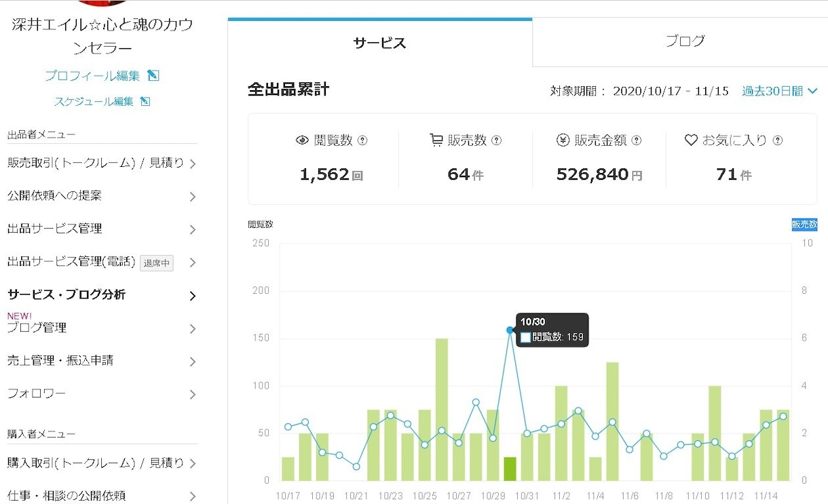Image resolution: width=828 pixels, height=504 pixels.
Task: Click the 10/21 lowest data point
Action: [356, 467]
